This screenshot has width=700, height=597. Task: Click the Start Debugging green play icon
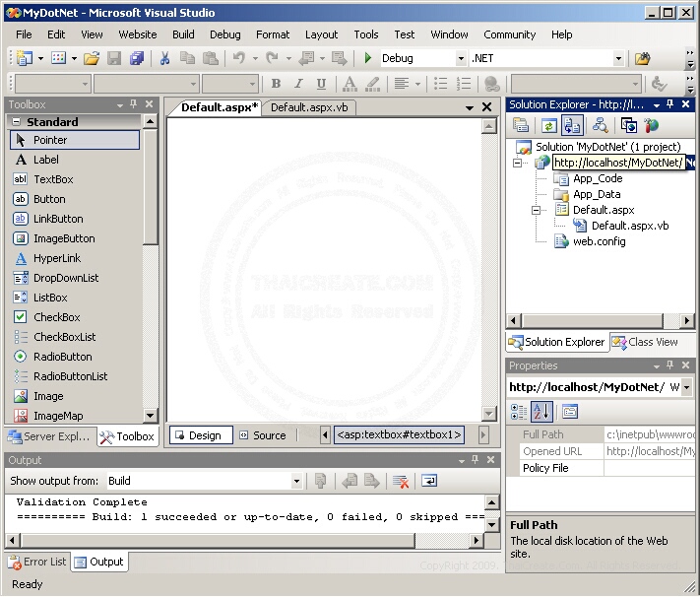coord(368,58)
